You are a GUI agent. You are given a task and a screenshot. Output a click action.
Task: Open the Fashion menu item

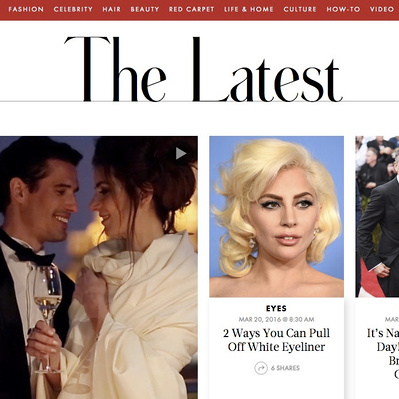(26, 9)
